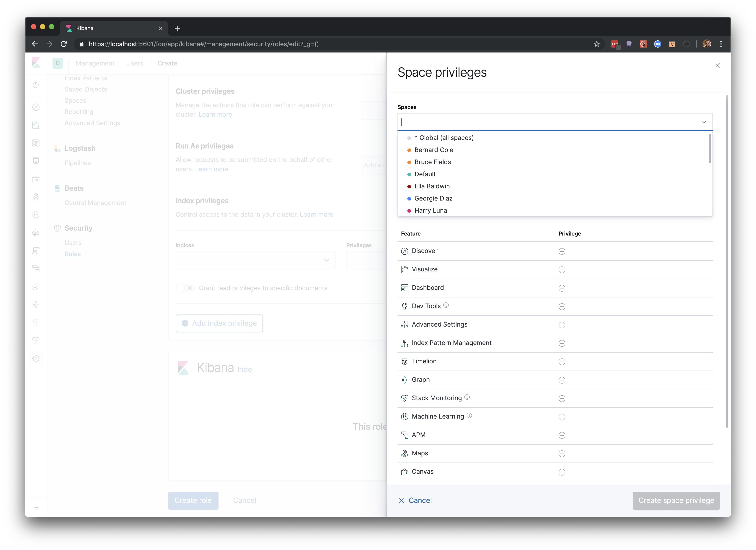Viewport: 756px width, 550px height.
Task: Close the Space privileges flyout
Action: [718, 66]
